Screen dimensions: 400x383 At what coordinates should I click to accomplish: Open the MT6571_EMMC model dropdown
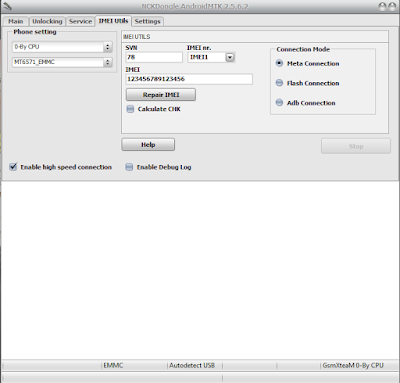point(62,62)
